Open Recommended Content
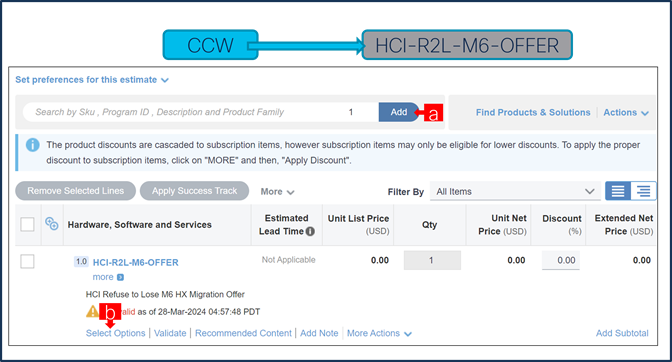Image resolution: width=672 pixels, height=362 pixels. (x=243, y=333)
